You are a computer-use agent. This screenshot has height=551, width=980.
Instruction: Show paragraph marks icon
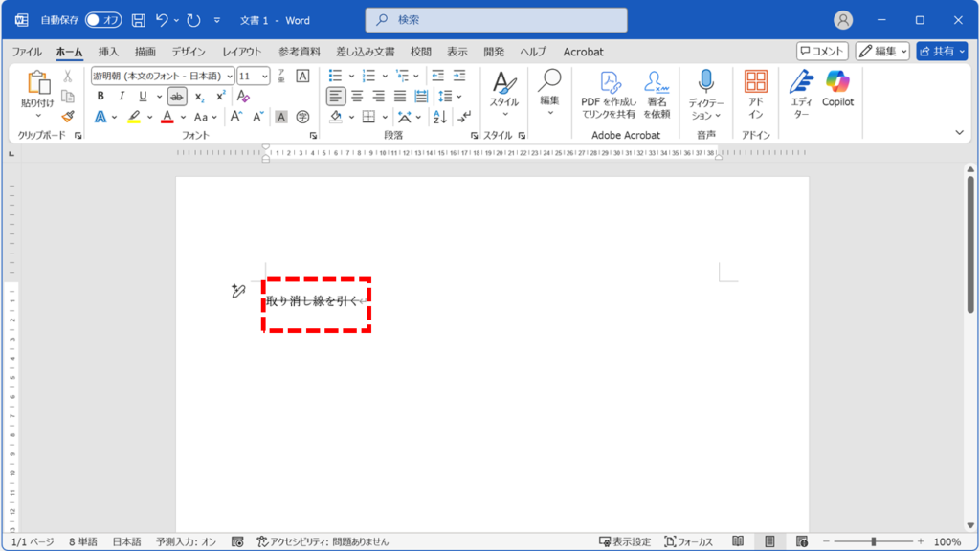[x=464, y=117]
